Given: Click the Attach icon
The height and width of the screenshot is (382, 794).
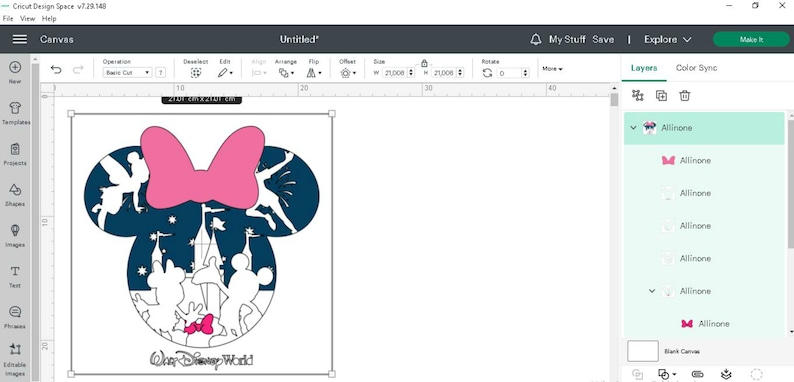Looking at the screenshot, I should tap(697, 374).
